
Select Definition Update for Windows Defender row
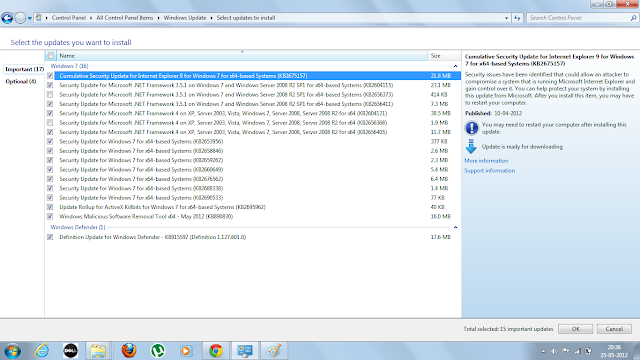pyautogui.click(x=253, y=237)
